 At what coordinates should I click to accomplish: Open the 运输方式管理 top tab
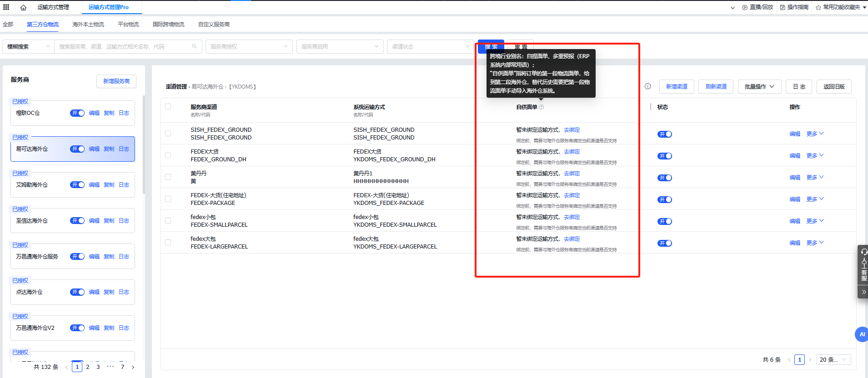click(53, 7)
